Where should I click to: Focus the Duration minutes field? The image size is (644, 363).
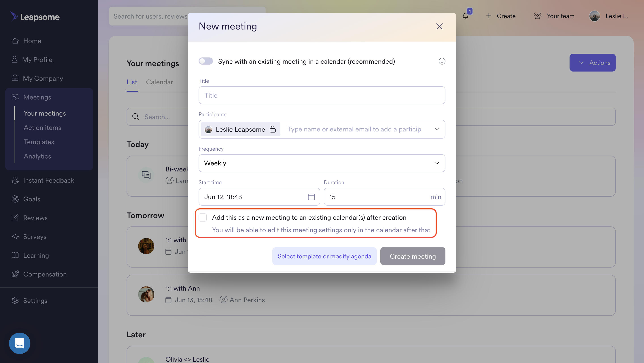375,197
